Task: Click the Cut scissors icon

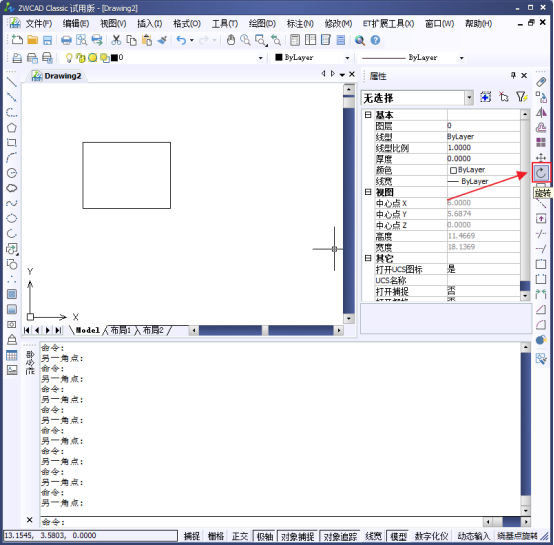Action: 116,40
